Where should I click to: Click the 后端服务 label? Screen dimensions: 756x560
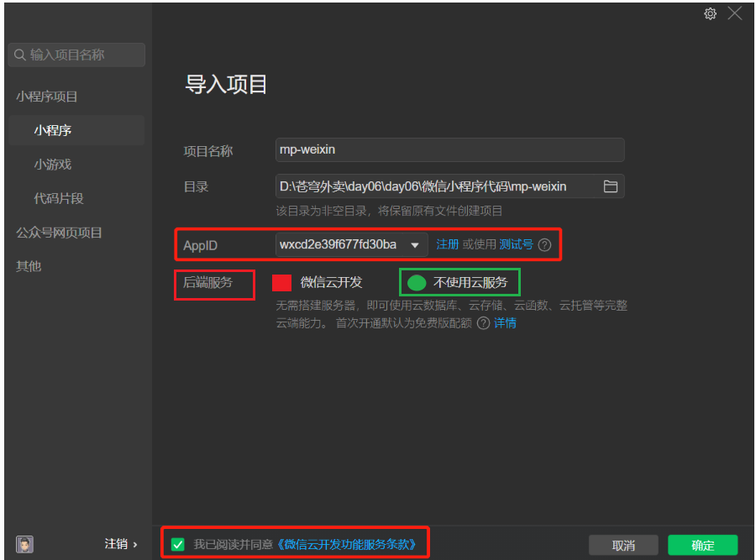coord(207,282)
